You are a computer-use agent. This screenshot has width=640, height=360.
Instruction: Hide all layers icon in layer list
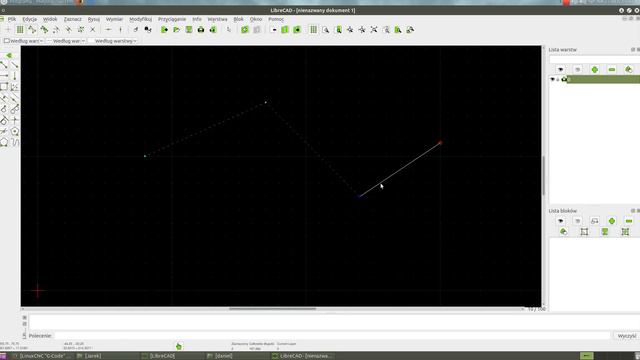(578, 70)
